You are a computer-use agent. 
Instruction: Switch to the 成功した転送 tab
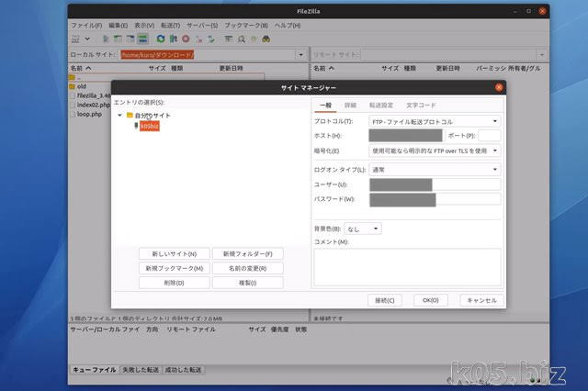(x=184, y=370)
